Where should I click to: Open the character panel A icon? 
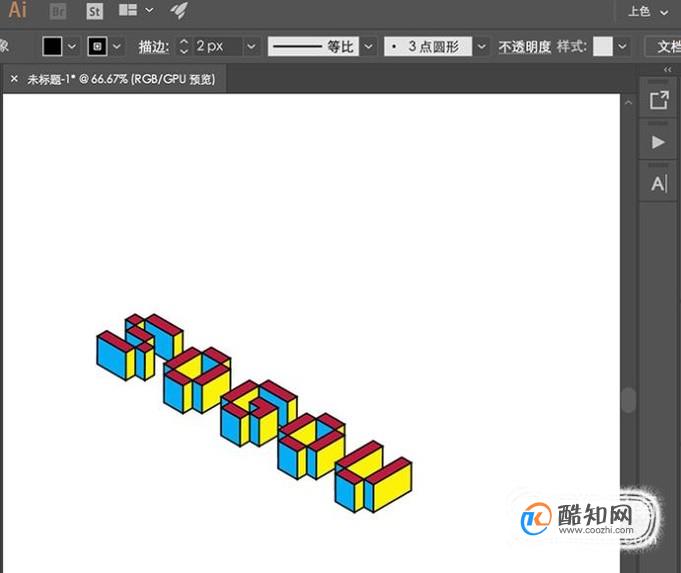tap(659, 184)
